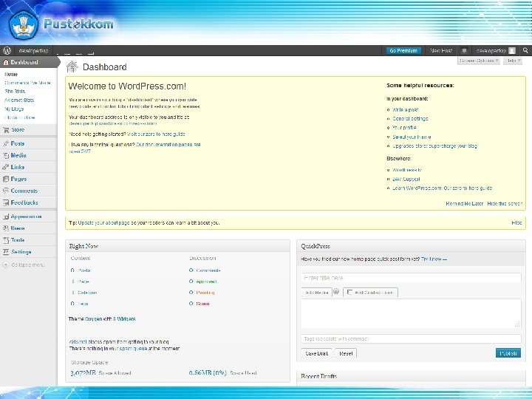
Task: Click the Add Contact Form button
Action: [370, 293]
